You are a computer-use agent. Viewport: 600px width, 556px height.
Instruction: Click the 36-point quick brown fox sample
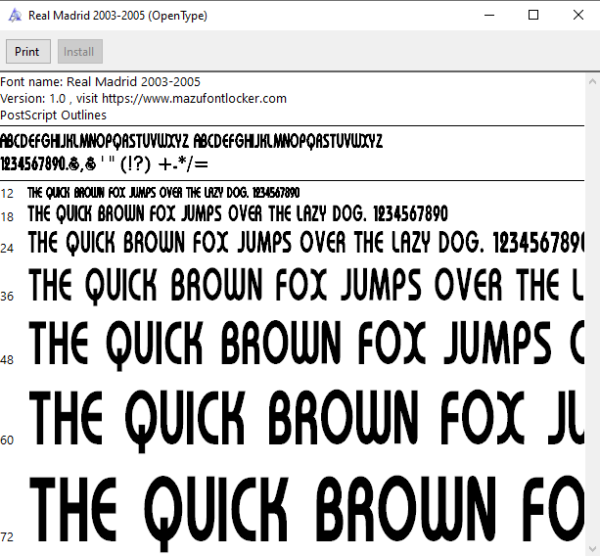pos(306,285)
